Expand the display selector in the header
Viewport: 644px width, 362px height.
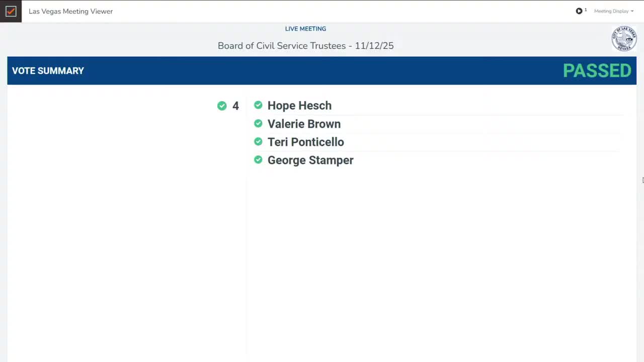614,11
